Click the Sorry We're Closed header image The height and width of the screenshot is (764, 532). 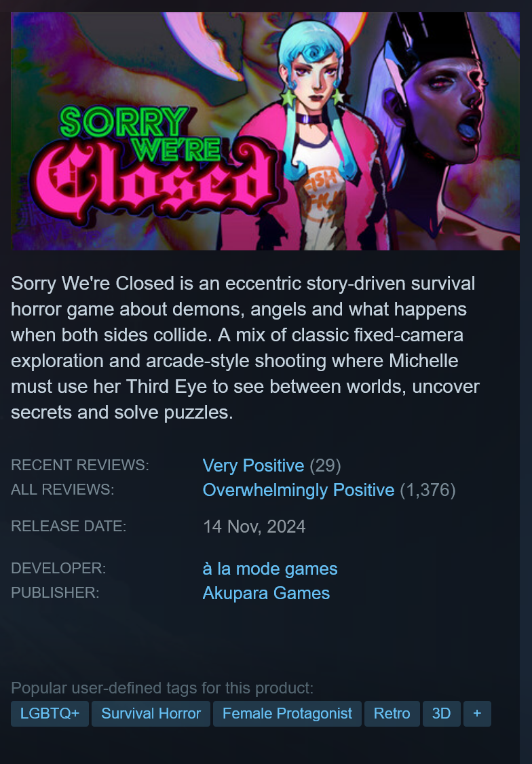[x=265, y=131]
